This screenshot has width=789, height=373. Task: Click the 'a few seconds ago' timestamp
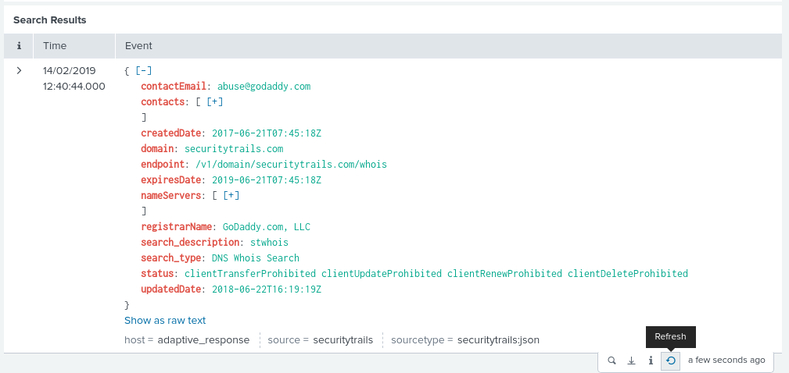pyautogui.click(x=727, y=360)
